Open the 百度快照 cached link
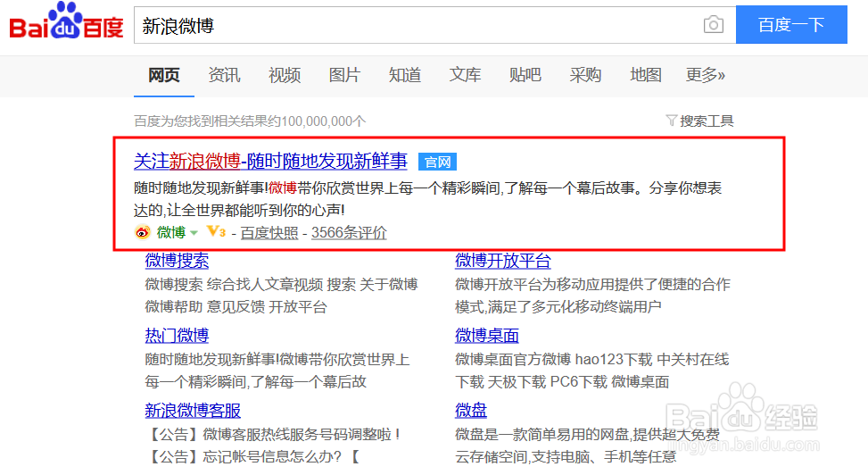This screenshot has height=475, width=868. [269, 233]
